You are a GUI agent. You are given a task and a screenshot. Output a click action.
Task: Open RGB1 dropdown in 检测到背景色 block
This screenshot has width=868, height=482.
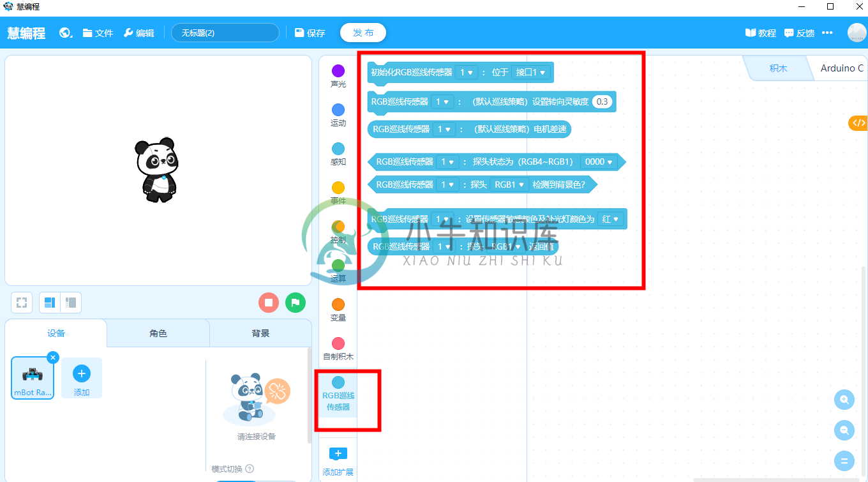(509, 185)
